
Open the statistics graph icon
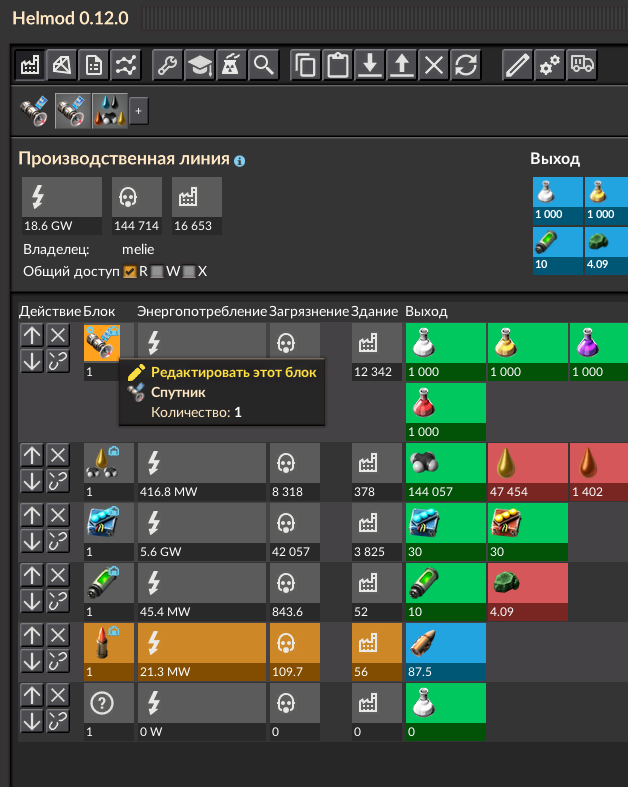[x=126, y=65]
